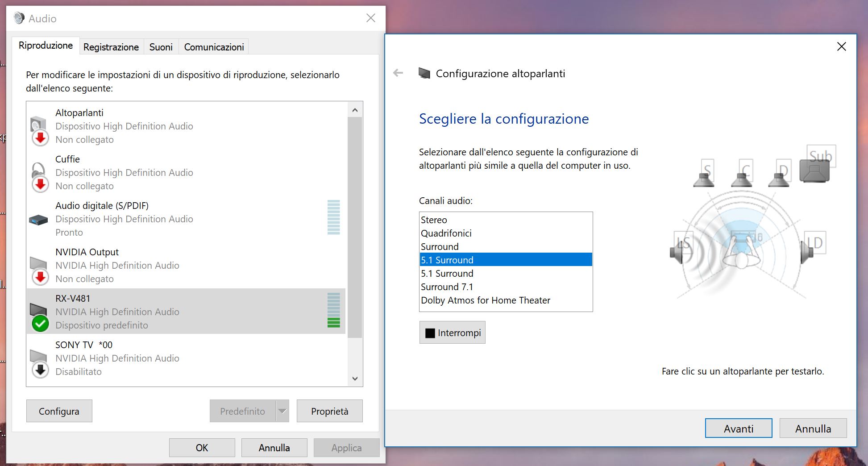Select the SONY TV *00 device
This screenshot has width=868, height=466.
click(186, 358)
